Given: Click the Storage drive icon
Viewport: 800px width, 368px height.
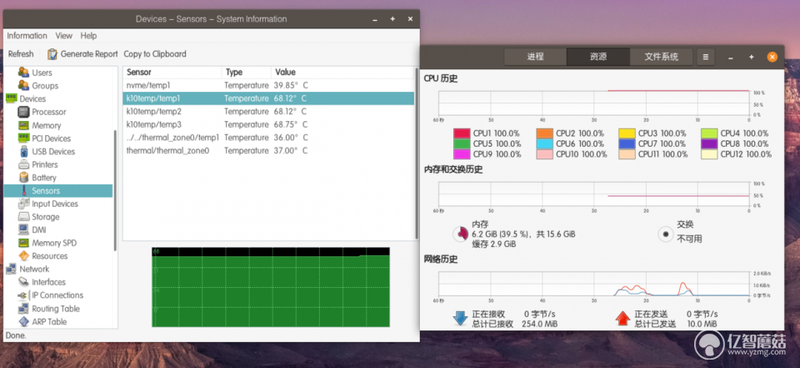Looking at the screenshot, I should 23,217.
